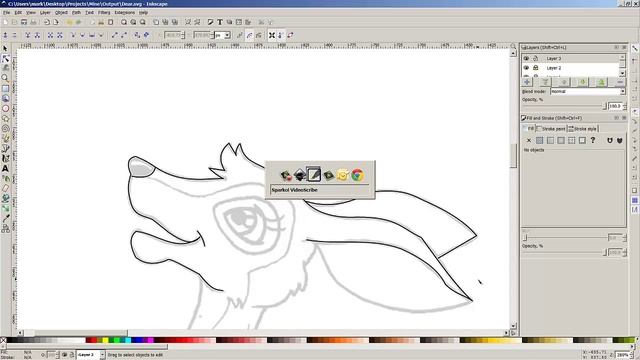
Task: Switch to Stroke style tab
Action: click(x=582, y=129)
